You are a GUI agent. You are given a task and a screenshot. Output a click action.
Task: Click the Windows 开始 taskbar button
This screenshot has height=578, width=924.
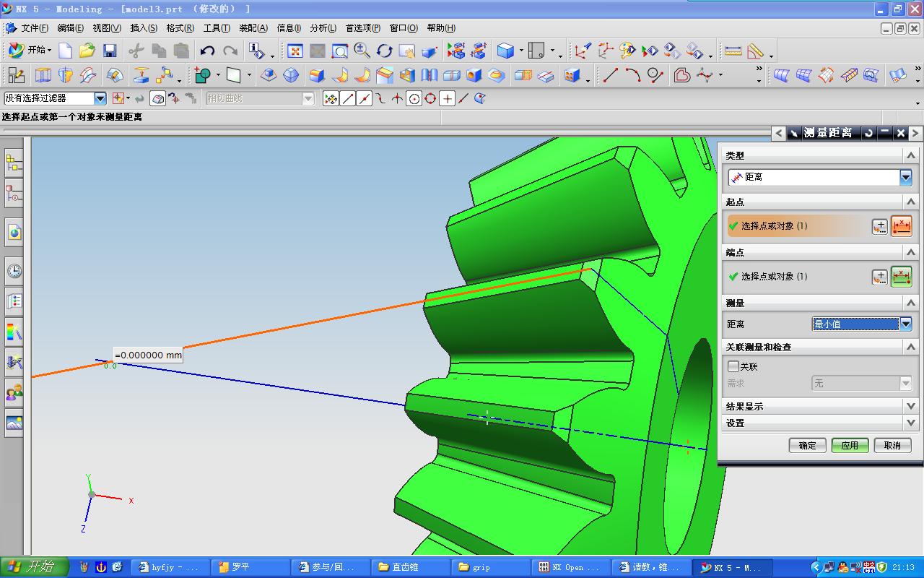tap(35, 567)
